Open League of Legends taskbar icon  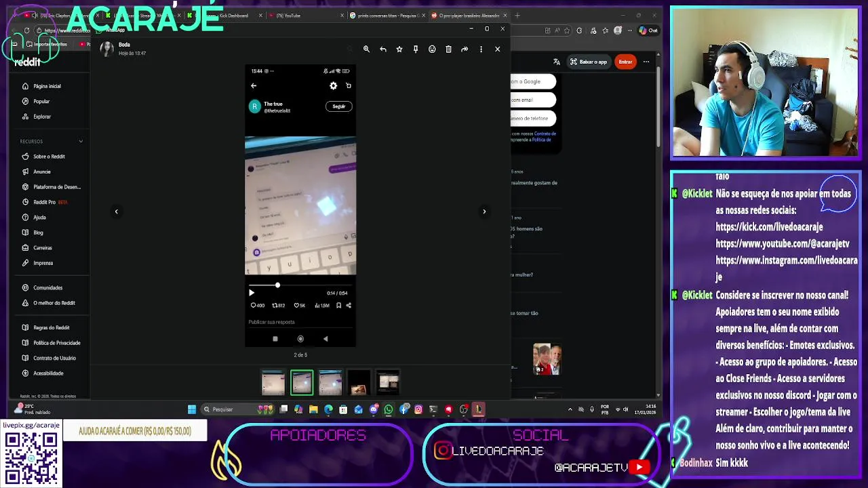click(x=478, y=409)
